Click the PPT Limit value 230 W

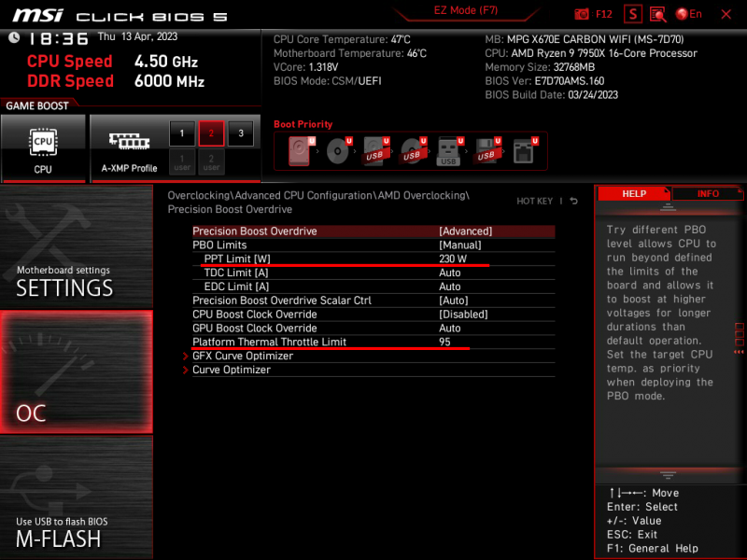(x=453, y=259)
